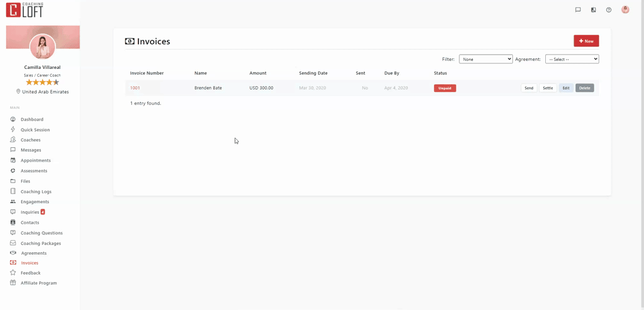Delete the Brenden Bate invoice
This screenshot has width=644, height=310.
pos(584,88)
